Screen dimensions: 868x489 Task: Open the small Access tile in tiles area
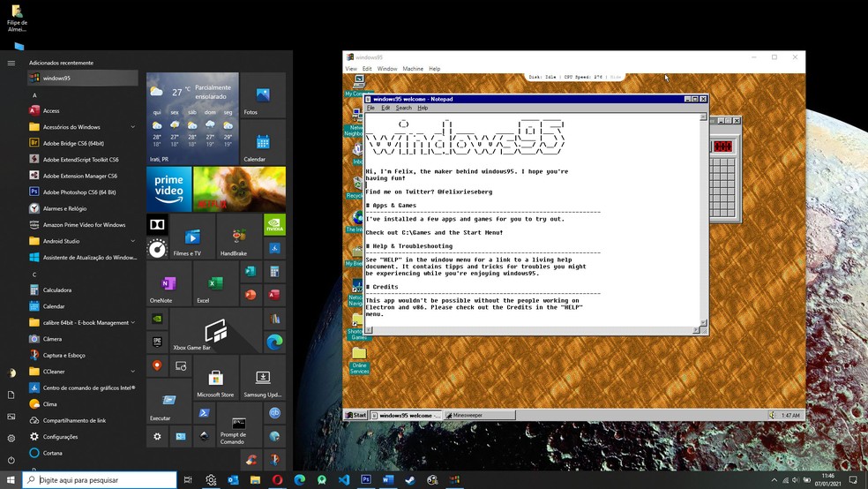[x=274, y=295]
